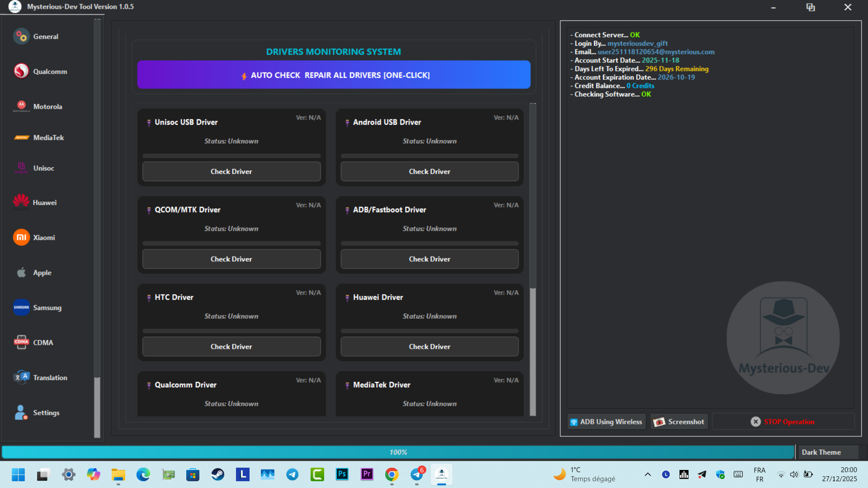This screenshot has width=868, height=488.
Task: Click the Qualcomm Driver card title
Action: (185, 385)
